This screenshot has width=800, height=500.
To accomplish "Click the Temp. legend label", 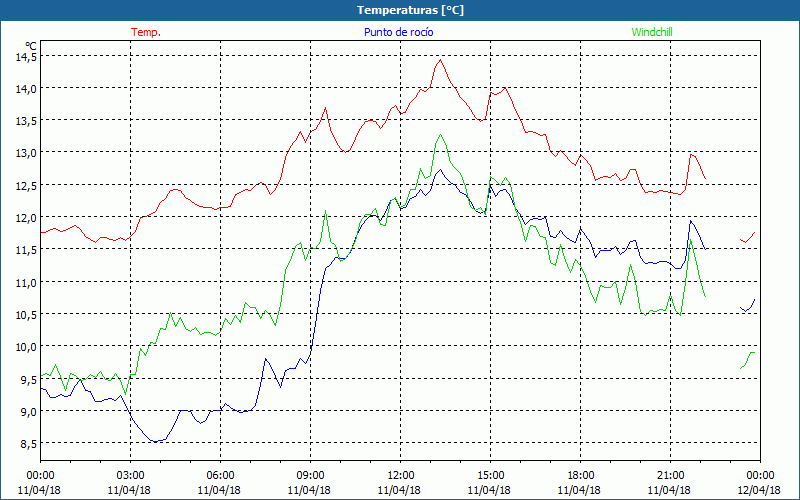I will click(146, 32).
